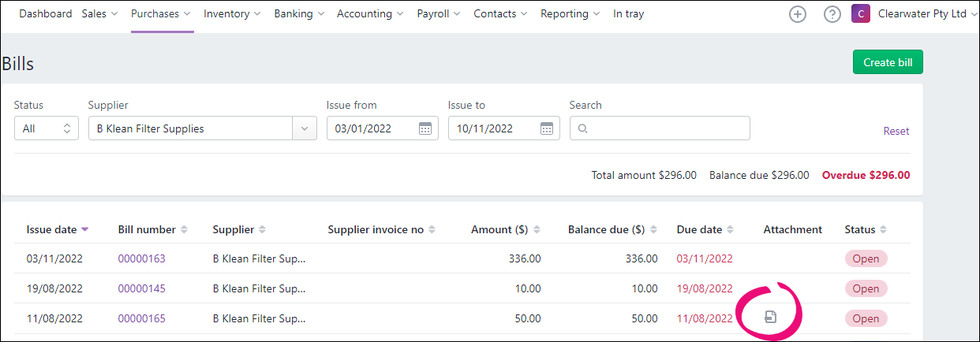Open Clearwater Pty Ltd business menu
This screenshot has height=342, width=980.
click(928, 13)
